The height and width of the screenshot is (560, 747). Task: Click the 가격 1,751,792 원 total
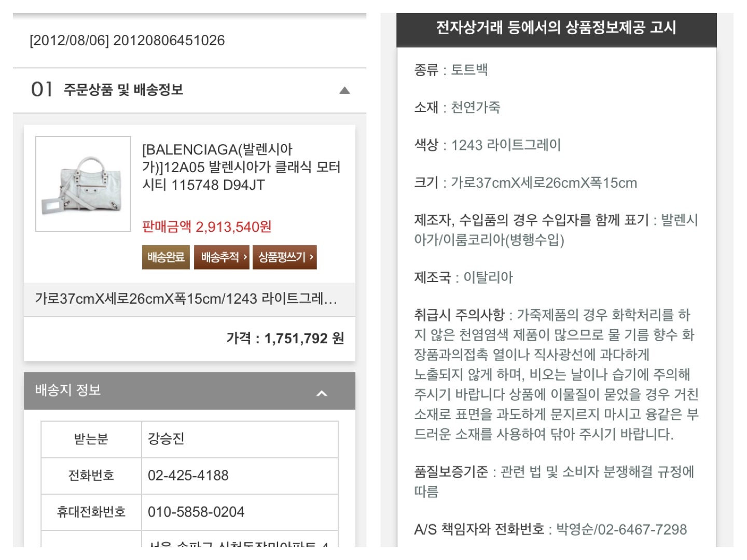coord(285,338)
